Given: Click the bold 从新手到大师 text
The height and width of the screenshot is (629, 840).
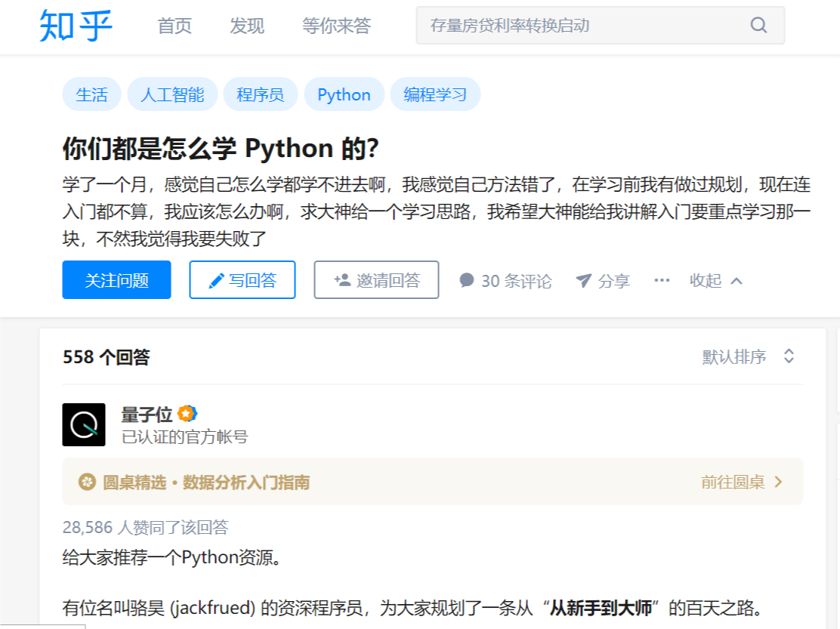Looking at the screenshot, I should point(601,608).
